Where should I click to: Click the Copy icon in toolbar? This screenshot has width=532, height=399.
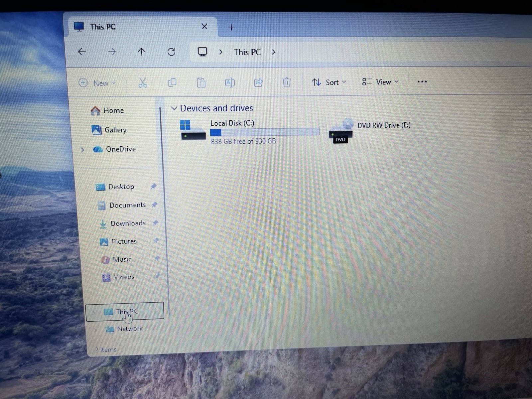pyautogui.click(x=172, y=82)
